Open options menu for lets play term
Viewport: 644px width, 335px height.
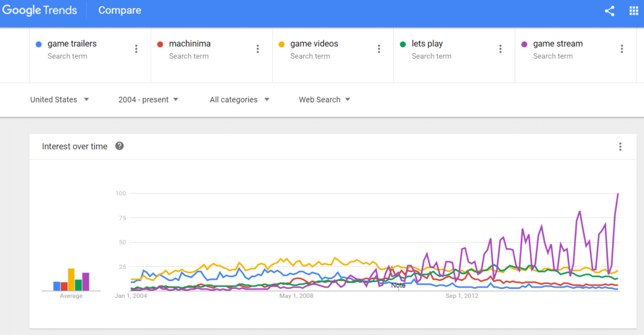tap(500, 49)
